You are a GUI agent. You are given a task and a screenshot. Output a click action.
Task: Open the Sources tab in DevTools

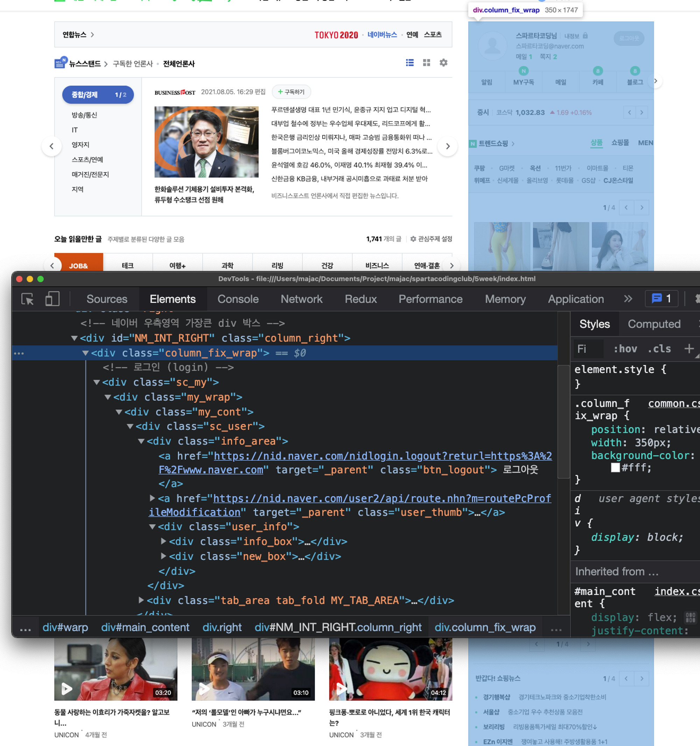point(107,299)
